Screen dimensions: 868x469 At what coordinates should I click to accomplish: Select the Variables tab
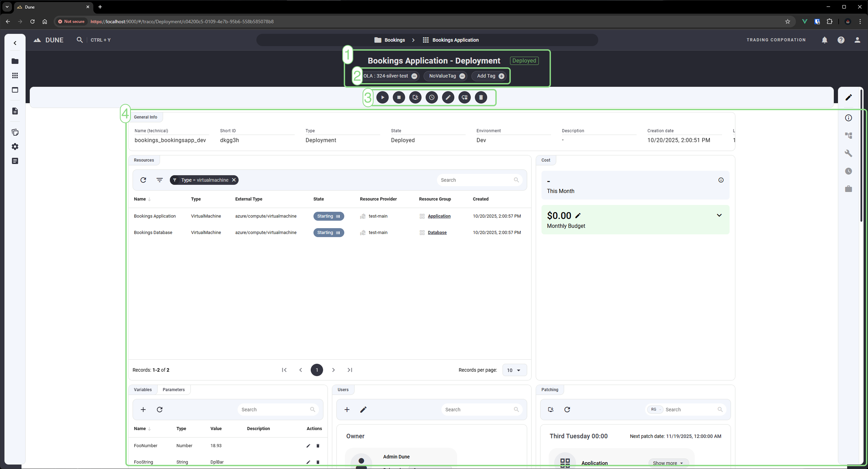143,390
